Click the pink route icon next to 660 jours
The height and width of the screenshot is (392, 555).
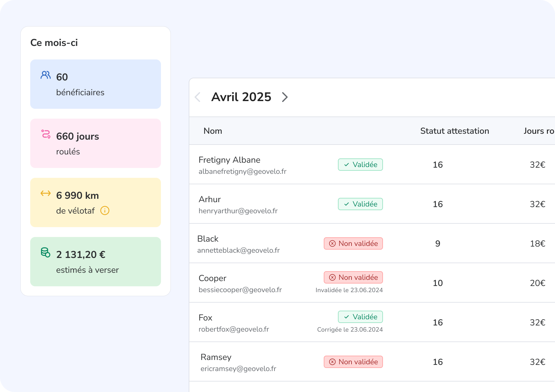tap(46, 134)
